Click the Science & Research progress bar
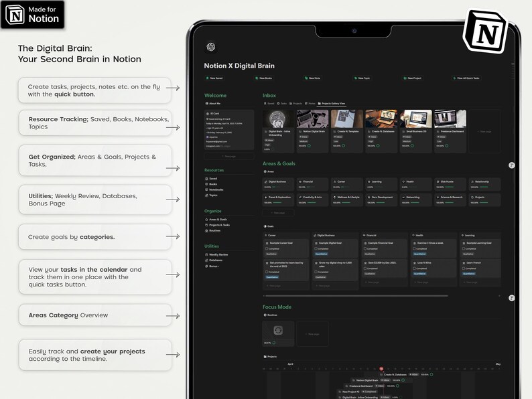Viewport: 532px width, 399px height. tap(449, 202)
